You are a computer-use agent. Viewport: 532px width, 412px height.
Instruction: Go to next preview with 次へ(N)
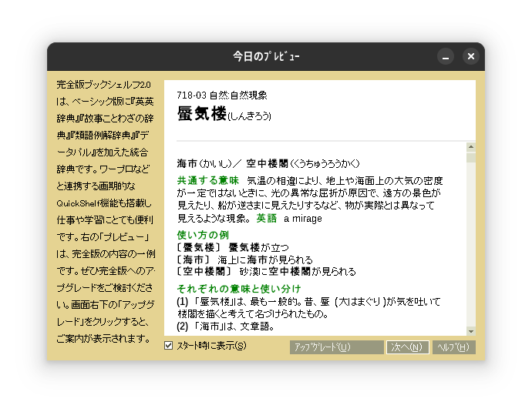click(408, 347)
